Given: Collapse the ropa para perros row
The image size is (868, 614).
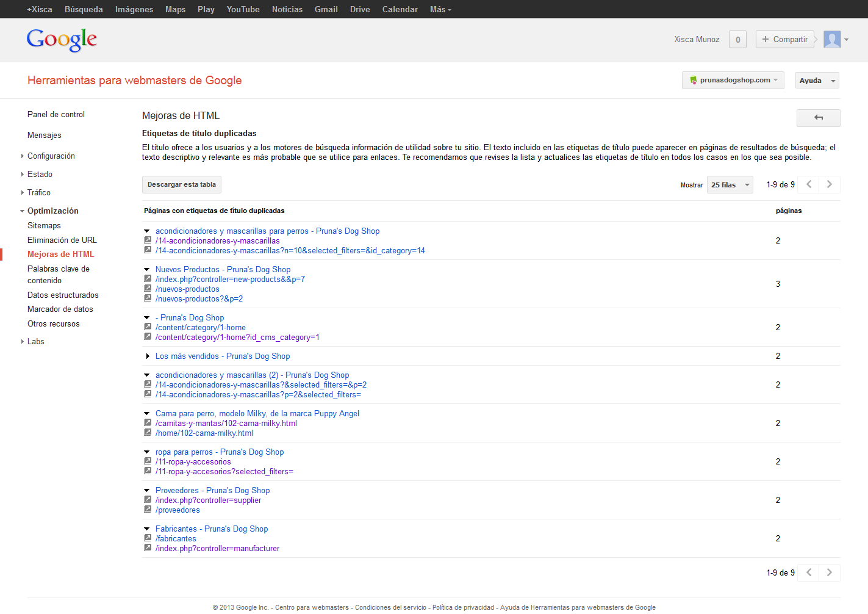Looking at the screenshot, I should click(147, 452).
